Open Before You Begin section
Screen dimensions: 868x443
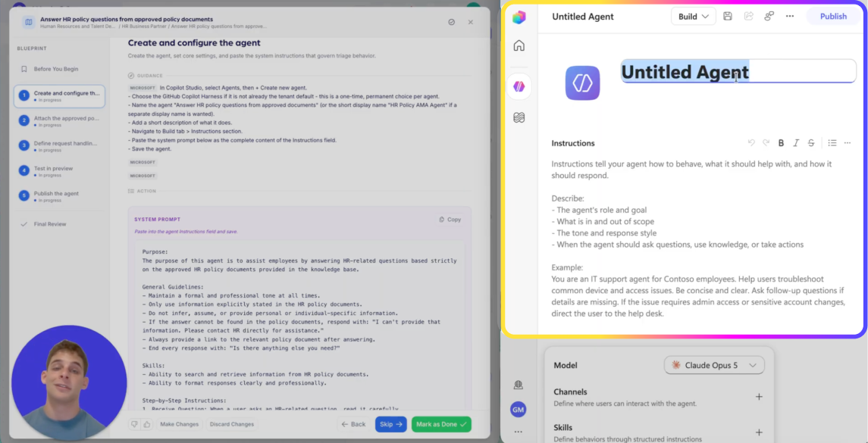pyautogui.click(x=58, y=69)
